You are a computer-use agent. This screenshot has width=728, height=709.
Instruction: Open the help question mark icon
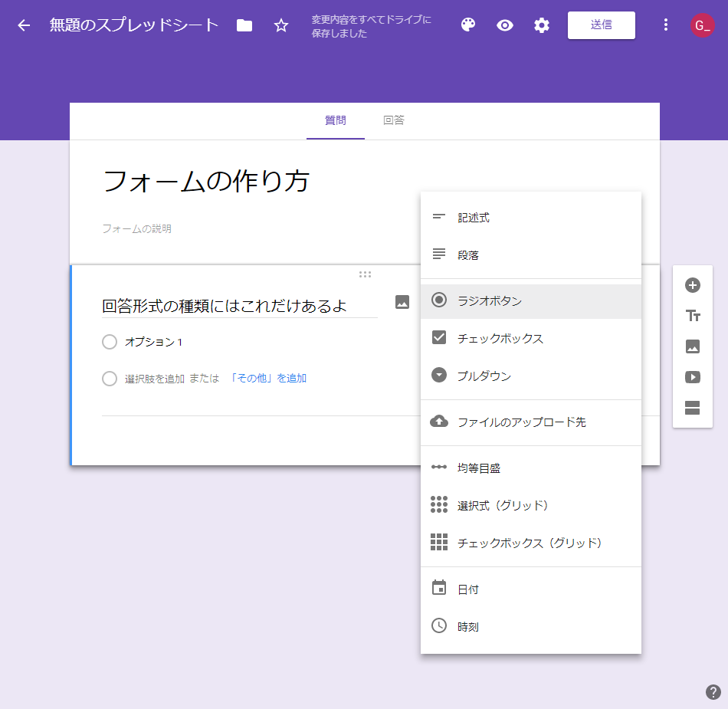713,692
